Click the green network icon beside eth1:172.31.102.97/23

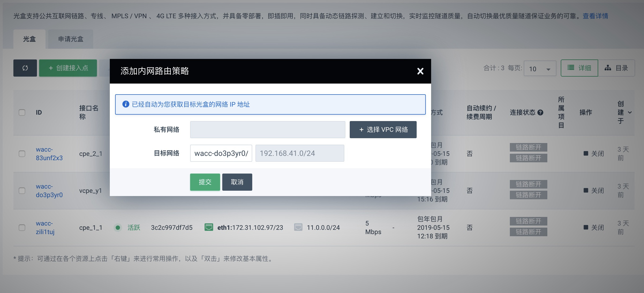pos(209,227)
